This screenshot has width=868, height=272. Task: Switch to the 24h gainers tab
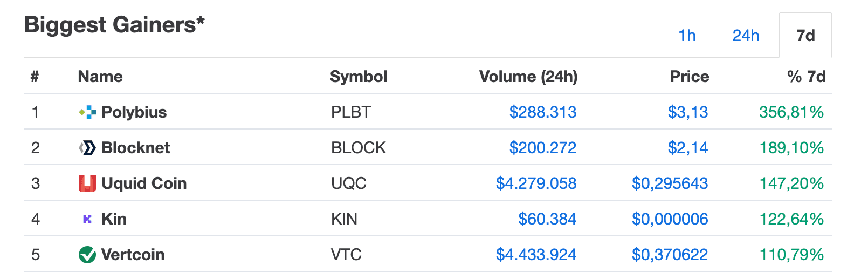tap(746, 36)
